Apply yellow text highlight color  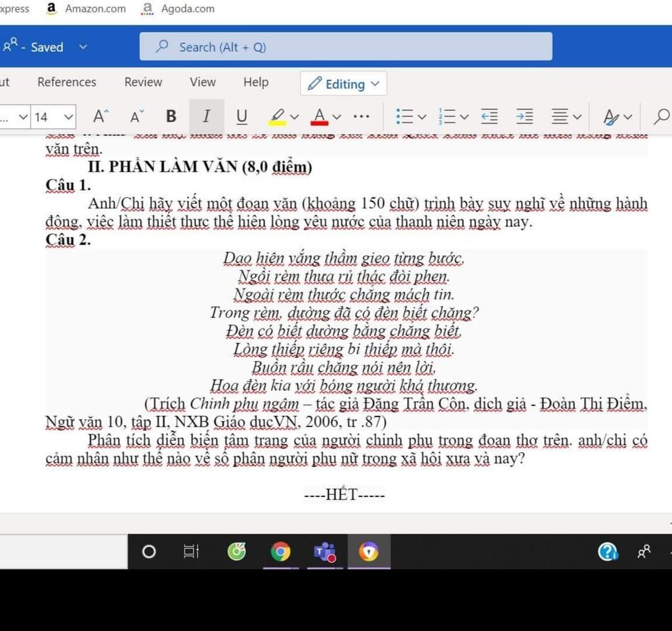click(x=277, y=117)
